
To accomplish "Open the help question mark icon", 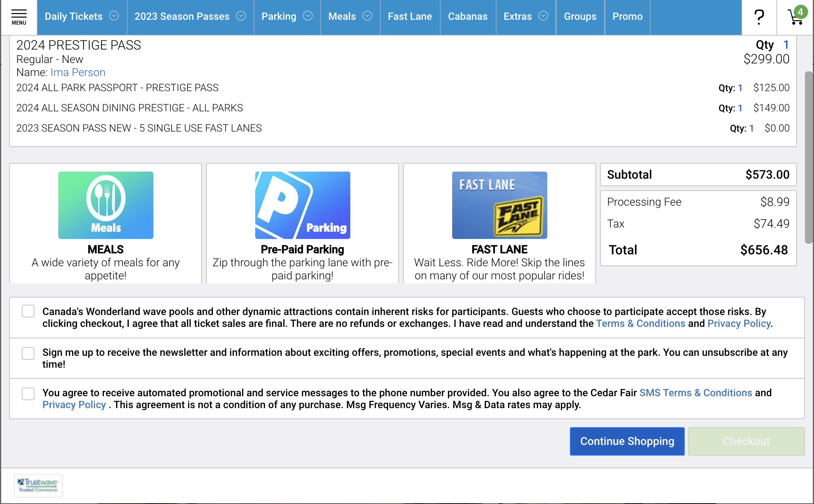I will click(x=759, y=17).
